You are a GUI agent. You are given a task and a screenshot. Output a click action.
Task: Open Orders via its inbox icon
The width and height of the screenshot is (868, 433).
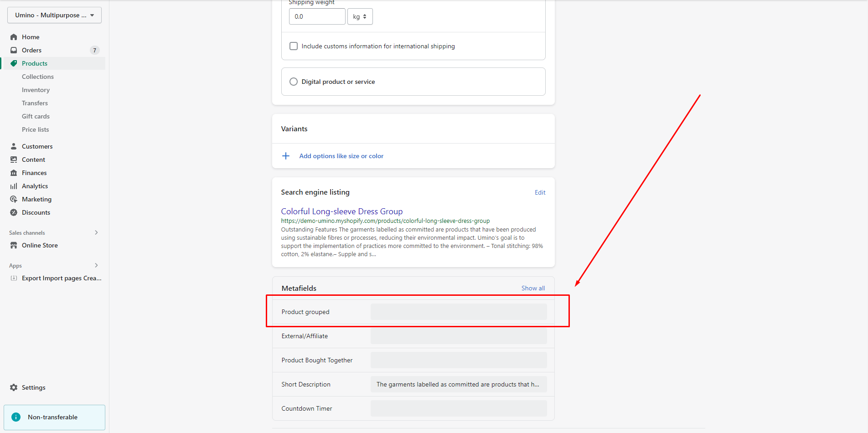tap(14, 50)
